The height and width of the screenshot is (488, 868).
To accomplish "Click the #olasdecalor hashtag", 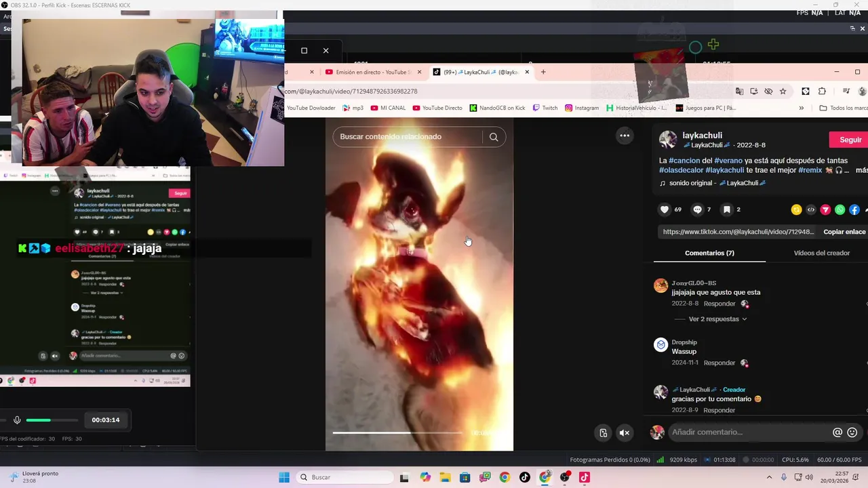I will click(x=681, y=171).
